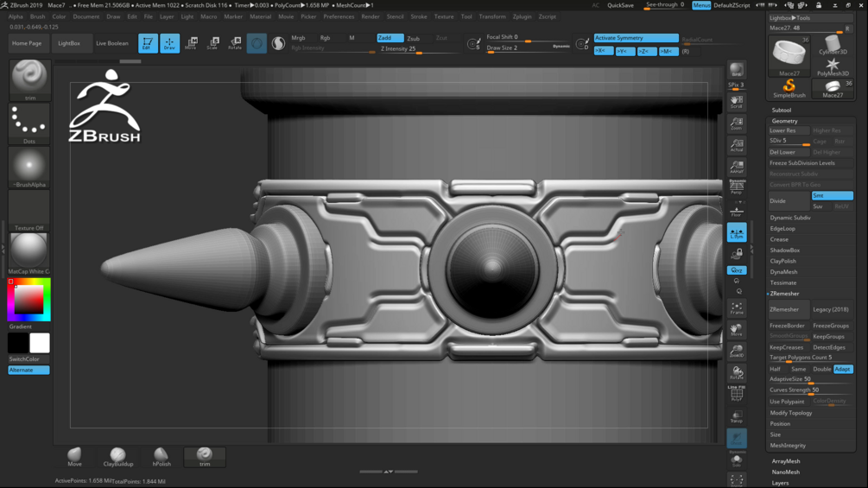Open the Transform menu

[492, 16]
